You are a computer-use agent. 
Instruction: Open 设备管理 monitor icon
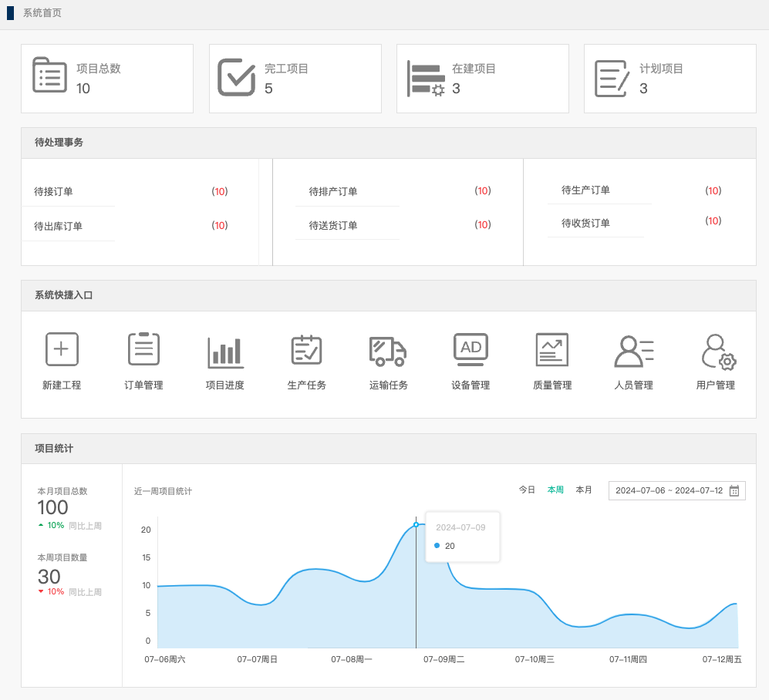(471, 349)
